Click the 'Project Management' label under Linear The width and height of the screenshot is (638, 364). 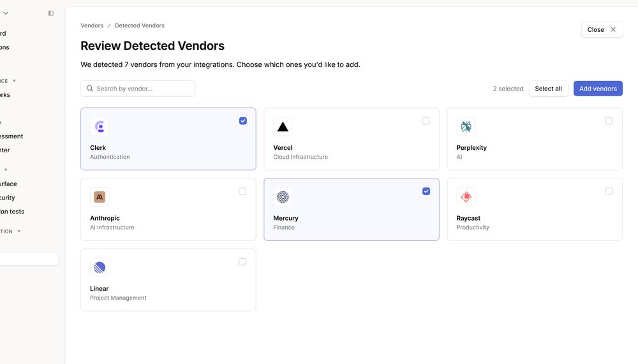(x=118, y=298)
